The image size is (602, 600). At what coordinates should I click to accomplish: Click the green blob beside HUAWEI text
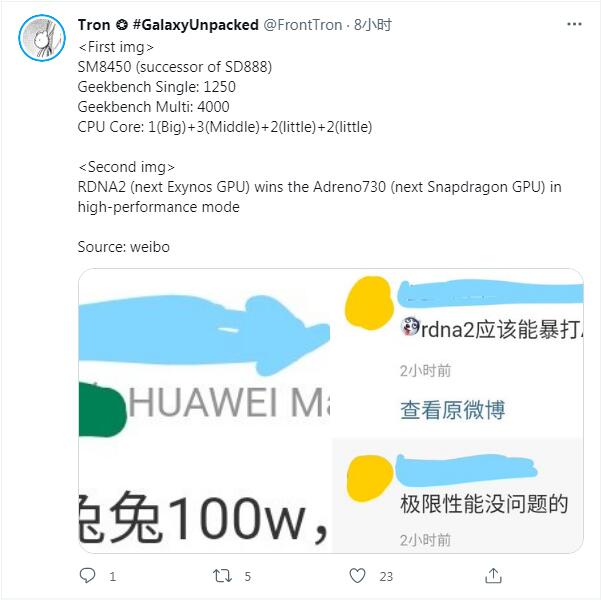pyautogui.click(x=102, y=410)
